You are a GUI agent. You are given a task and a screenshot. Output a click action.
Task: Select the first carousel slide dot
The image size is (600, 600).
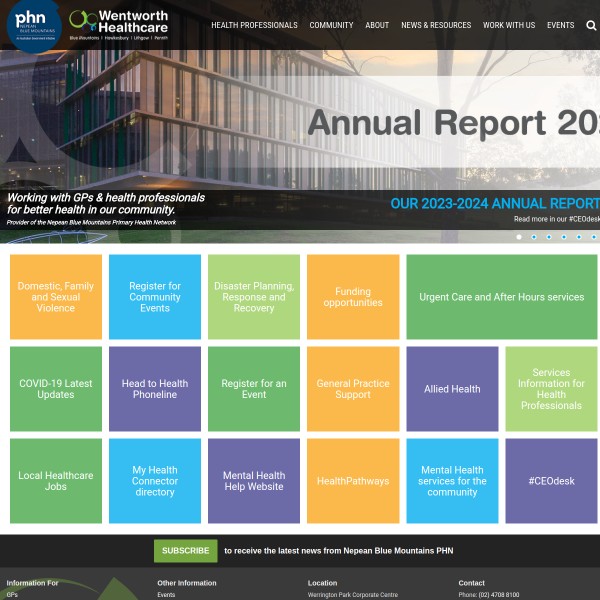(x=519, y=237)
